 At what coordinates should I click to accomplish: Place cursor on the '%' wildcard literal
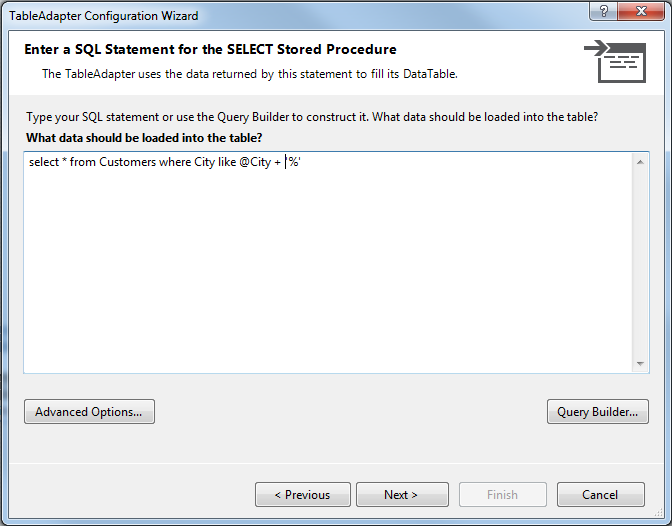coord(294,162)
